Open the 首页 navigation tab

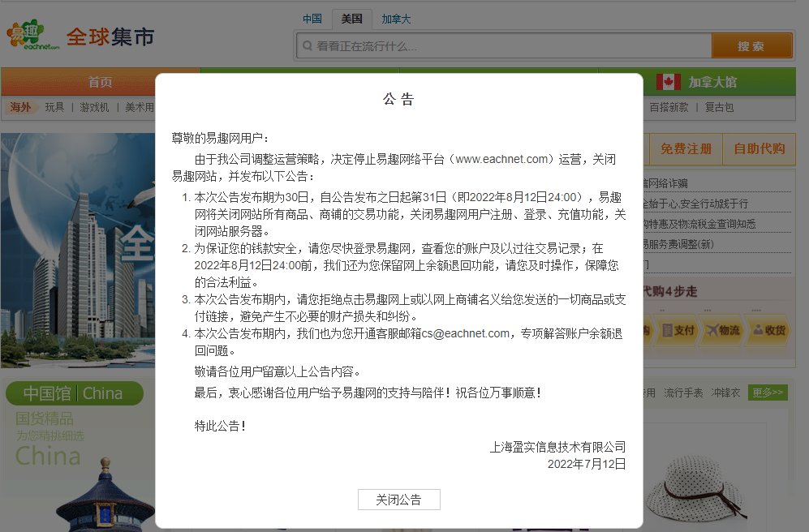click(x=100, y=82)
